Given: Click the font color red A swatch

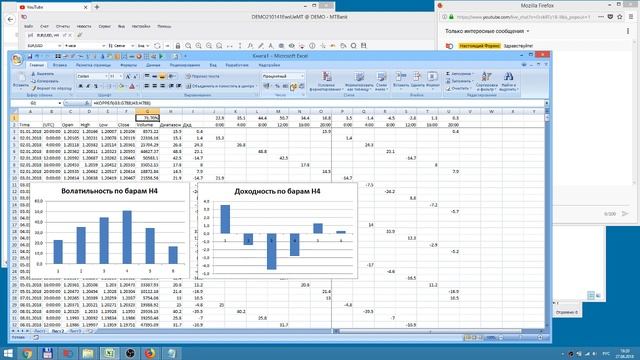Looking at the screenshot, I should [132, 86].
